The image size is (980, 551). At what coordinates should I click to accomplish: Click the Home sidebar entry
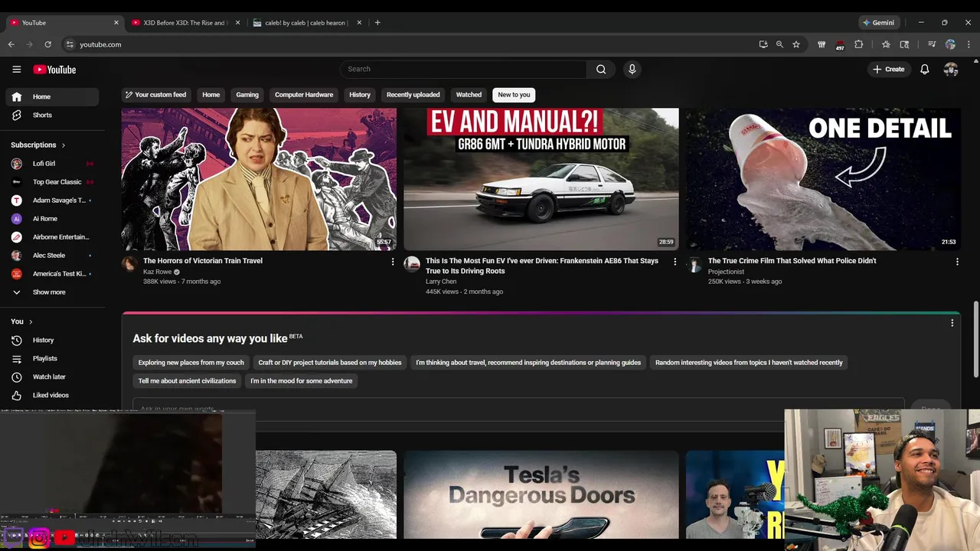click(52, 96)
